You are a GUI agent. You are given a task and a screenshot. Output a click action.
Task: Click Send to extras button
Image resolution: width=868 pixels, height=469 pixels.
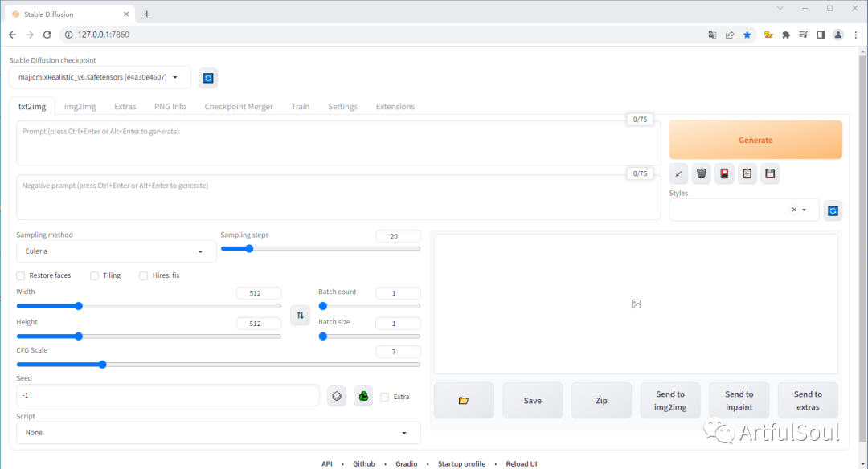coord(808,401)
